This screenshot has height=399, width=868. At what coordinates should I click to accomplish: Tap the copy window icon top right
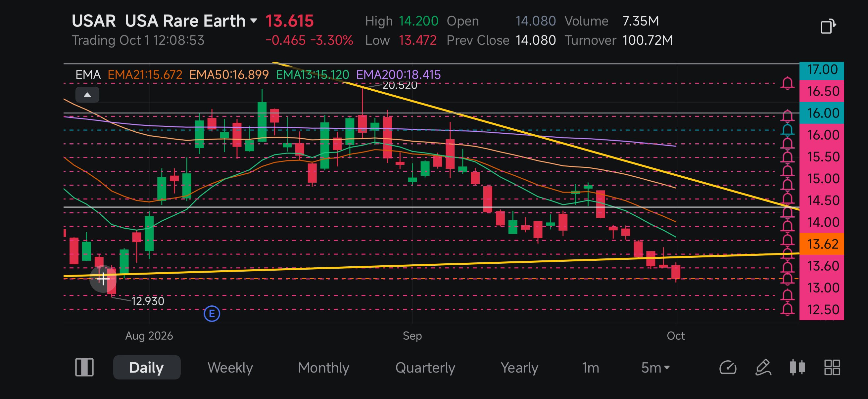click(828, 26)
